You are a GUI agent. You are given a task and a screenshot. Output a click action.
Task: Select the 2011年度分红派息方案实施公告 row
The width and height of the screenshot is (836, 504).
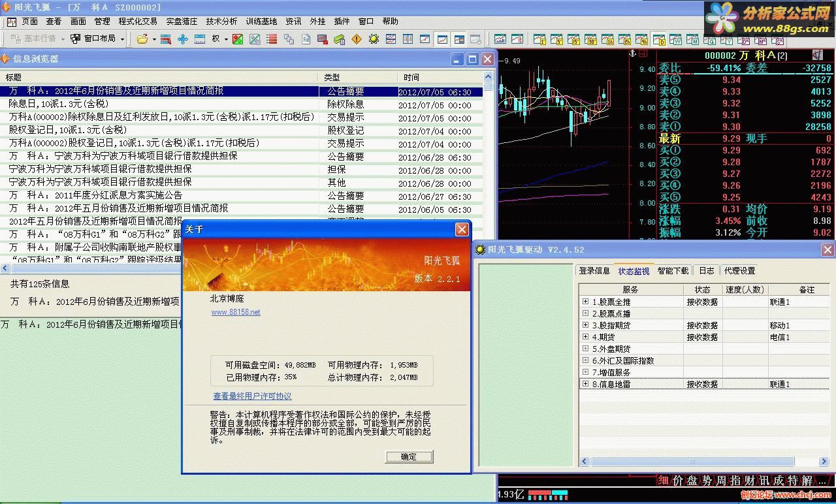click(x=242, y=195)
